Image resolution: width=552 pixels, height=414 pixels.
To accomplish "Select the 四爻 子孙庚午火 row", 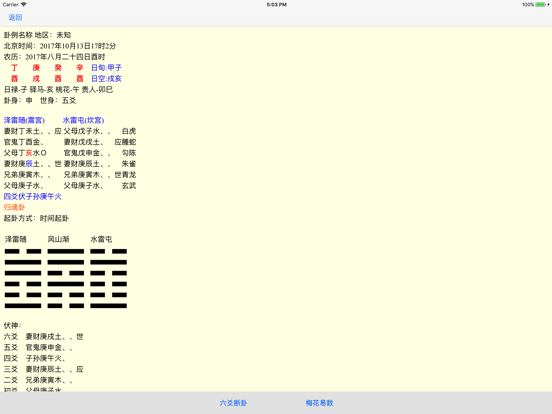I will point(34,358).
